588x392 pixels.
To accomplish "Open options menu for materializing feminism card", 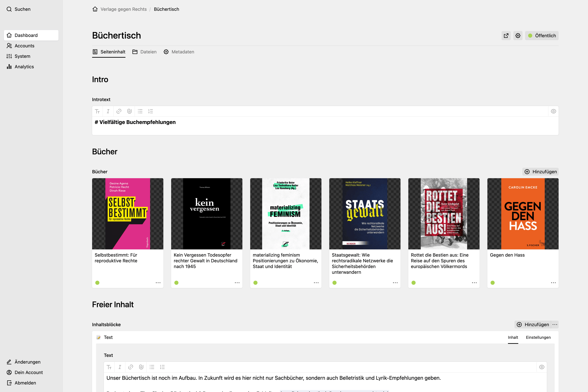I will [316, 283].
